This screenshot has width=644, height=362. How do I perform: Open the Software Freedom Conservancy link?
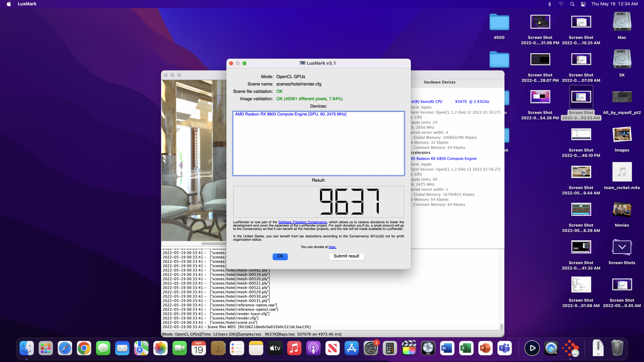(x=302, y=222)
